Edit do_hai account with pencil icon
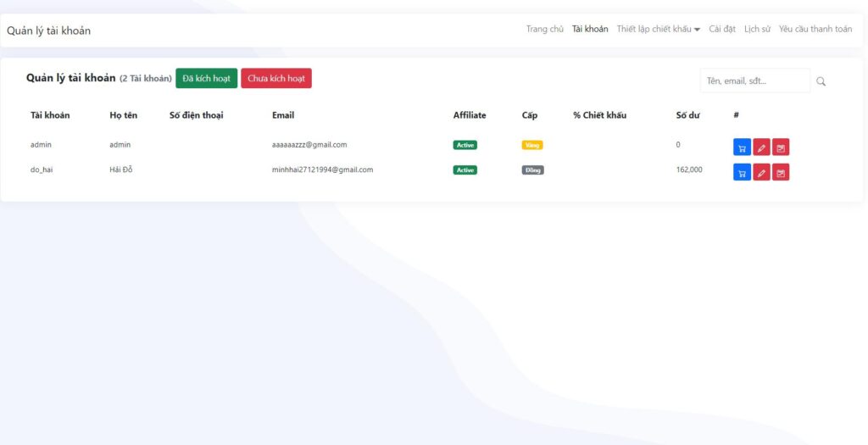The image size is (868, 445). click(761, 173)
